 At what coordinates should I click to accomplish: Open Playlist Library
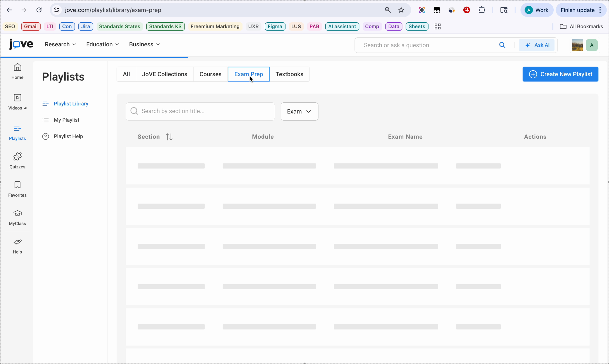click(65, 104)
